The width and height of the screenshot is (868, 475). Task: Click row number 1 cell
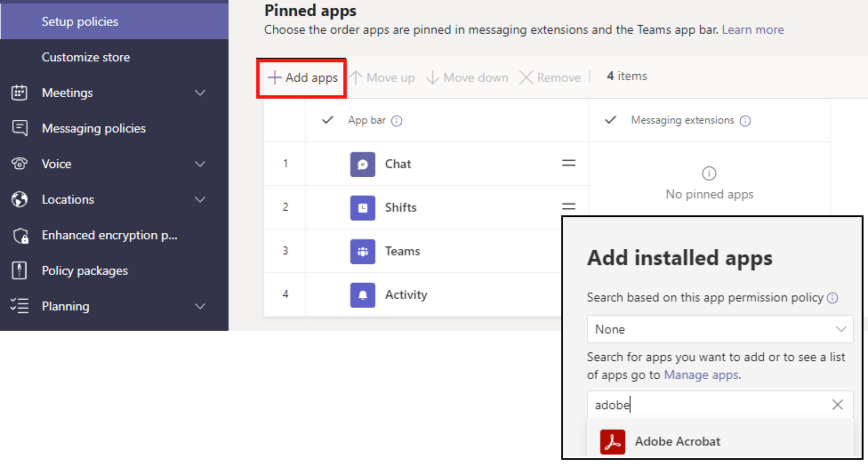pos(285,164)
